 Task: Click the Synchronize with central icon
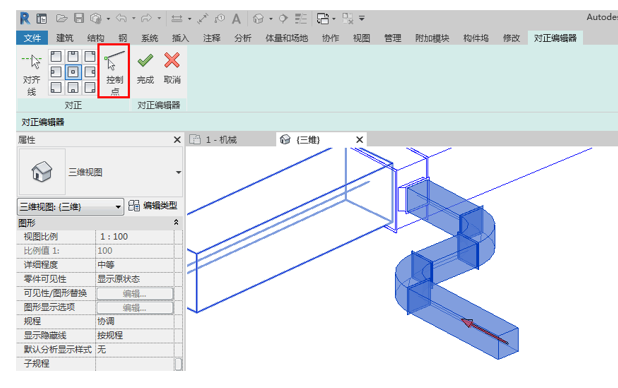click(96, 18)
